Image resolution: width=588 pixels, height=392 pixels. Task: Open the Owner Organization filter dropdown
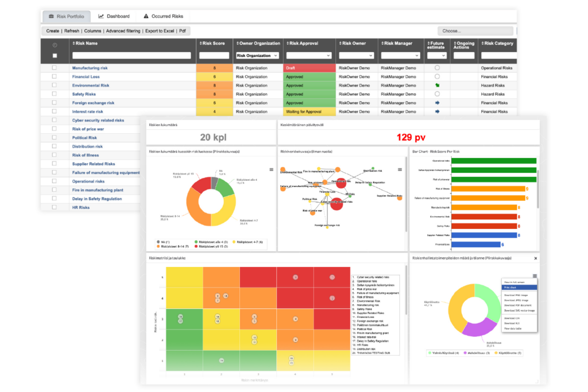[x=257, y=56]
